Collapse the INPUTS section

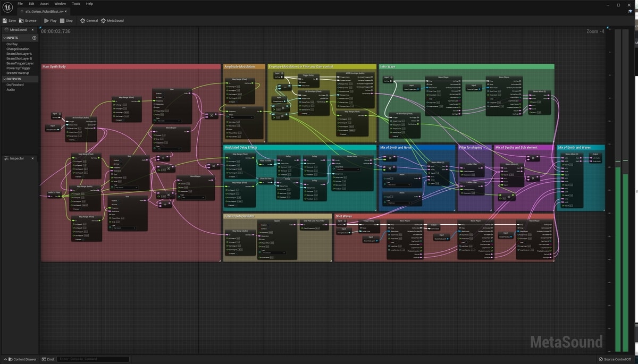pyautogui.click(x=4, y=38)
